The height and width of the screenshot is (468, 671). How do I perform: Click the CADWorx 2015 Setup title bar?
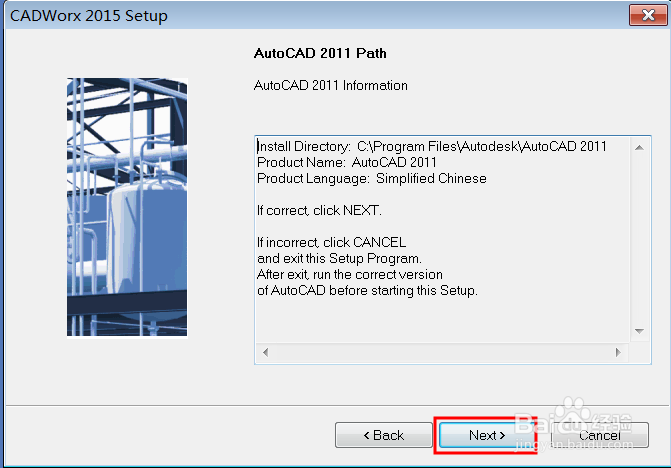[300, 15]
